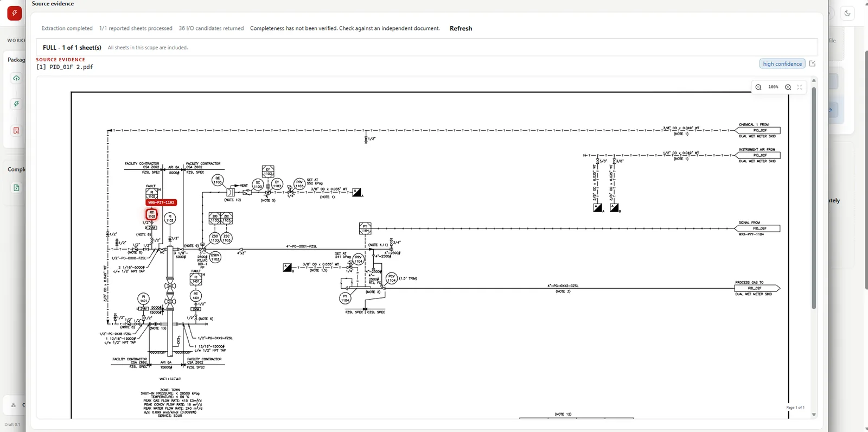Click the high confidence badge

[782, 63]
